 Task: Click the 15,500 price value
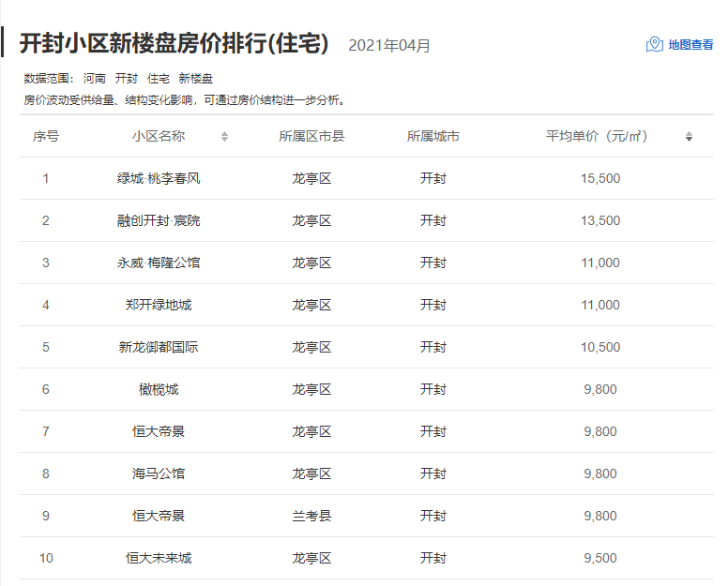tap(600, 178)
